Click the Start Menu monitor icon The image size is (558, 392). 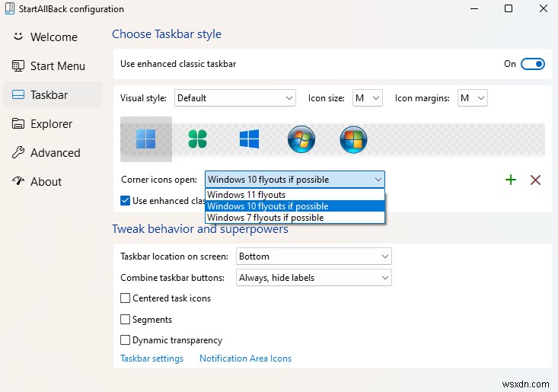pos(18,65)
